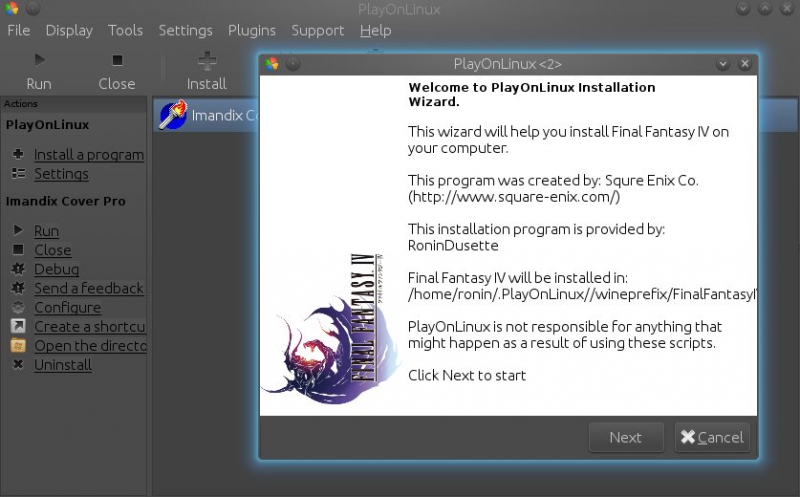Click the bug icon beside Debug
The image size is (800, 497).
click(x=18, y=268)
